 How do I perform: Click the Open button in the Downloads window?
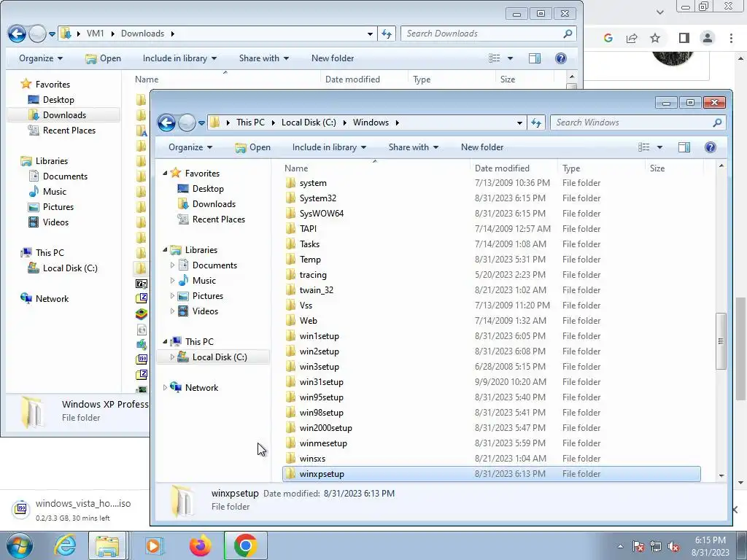click(104, 58)
